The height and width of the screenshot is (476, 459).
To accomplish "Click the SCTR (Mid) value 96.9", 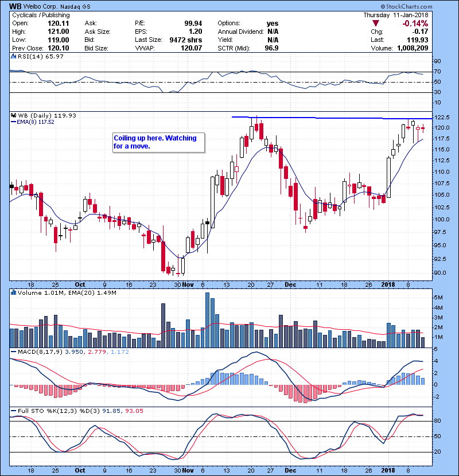I will click(271, 48).
